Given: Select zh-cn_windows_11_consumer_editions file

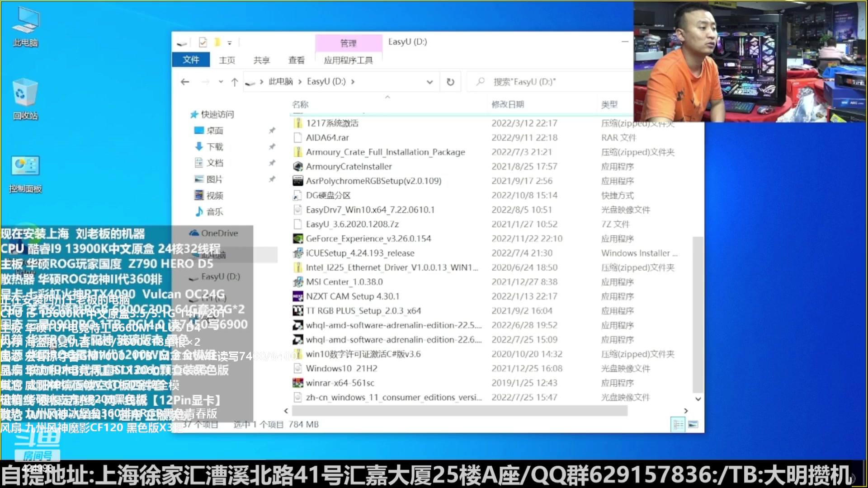Looking at the screenshot, I should 394,397.
